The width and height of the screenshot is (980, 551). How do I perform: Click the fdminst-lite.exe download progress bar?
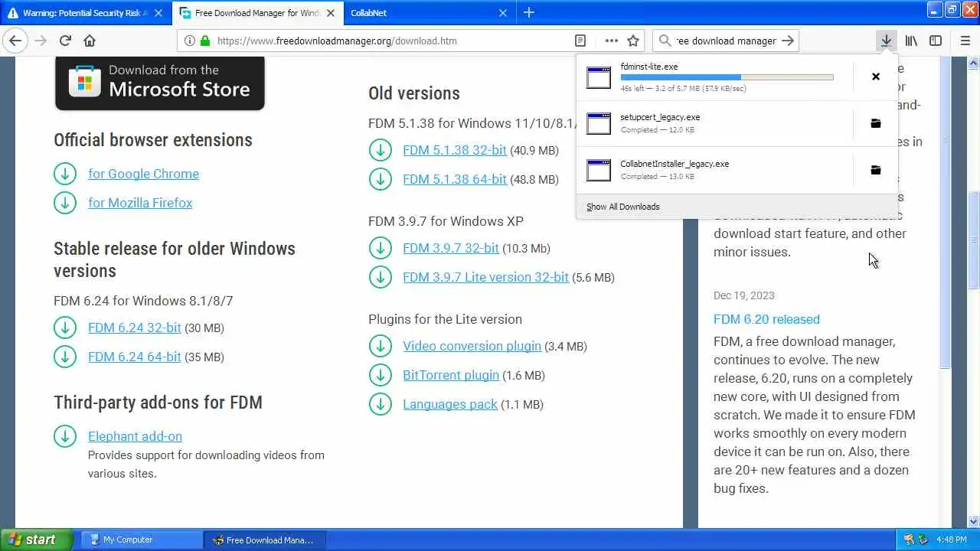[x=727, y=77]
